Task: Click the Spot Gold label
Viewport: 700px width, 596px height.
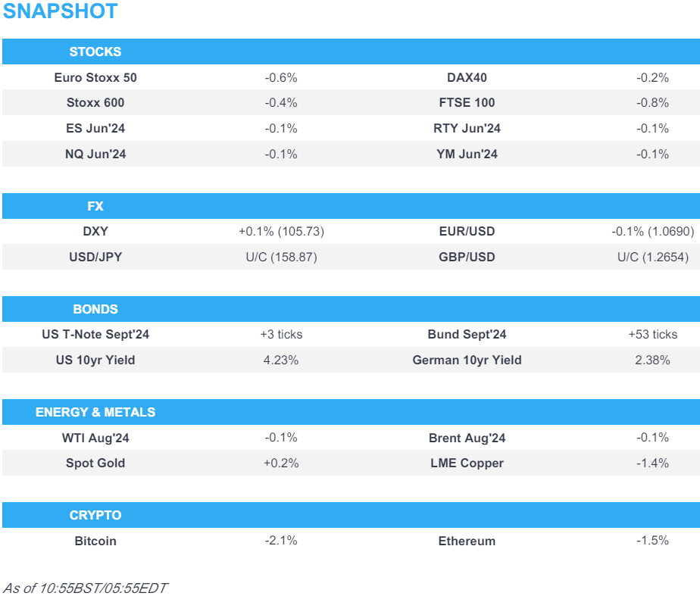Action: click(95, 463)
